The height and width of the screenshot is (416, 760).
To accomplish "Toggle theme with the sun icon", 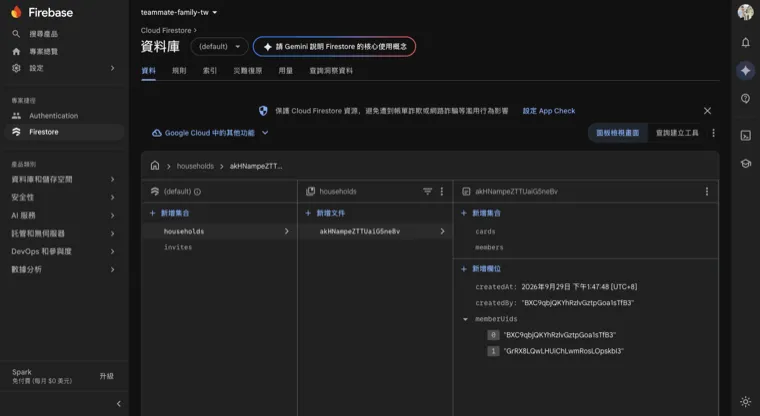I will (745, 401).
